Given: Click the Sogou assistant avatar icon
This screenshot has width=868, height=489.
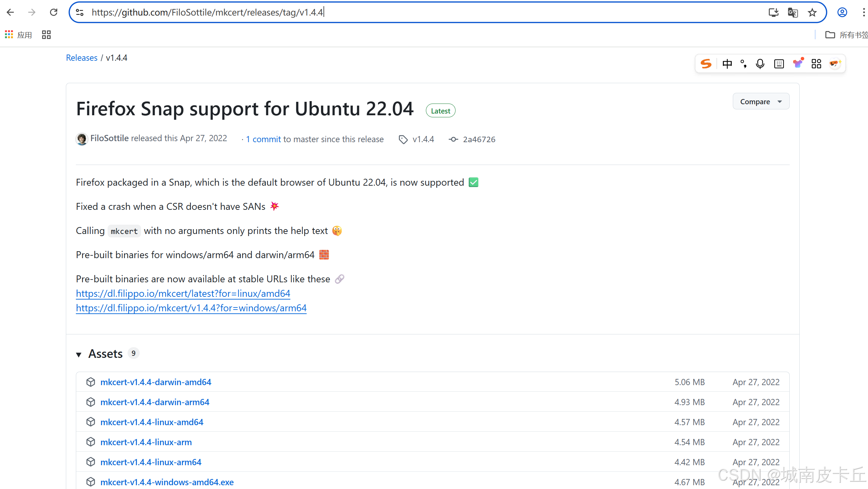Looking at the screenshot, I should pos(835,63).
